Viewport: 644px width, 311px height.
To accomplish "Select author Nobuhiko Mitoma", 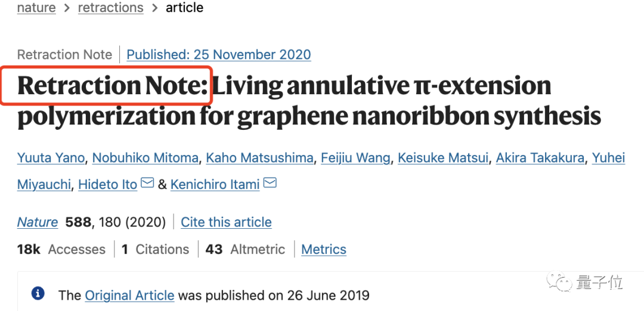I will [x=145, y=158].
